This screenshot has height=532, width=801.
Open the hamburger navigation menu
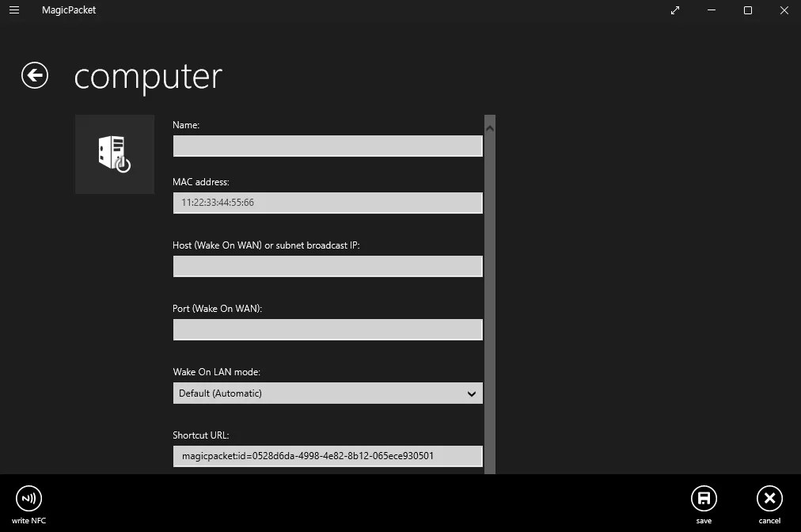coord(14,10)
